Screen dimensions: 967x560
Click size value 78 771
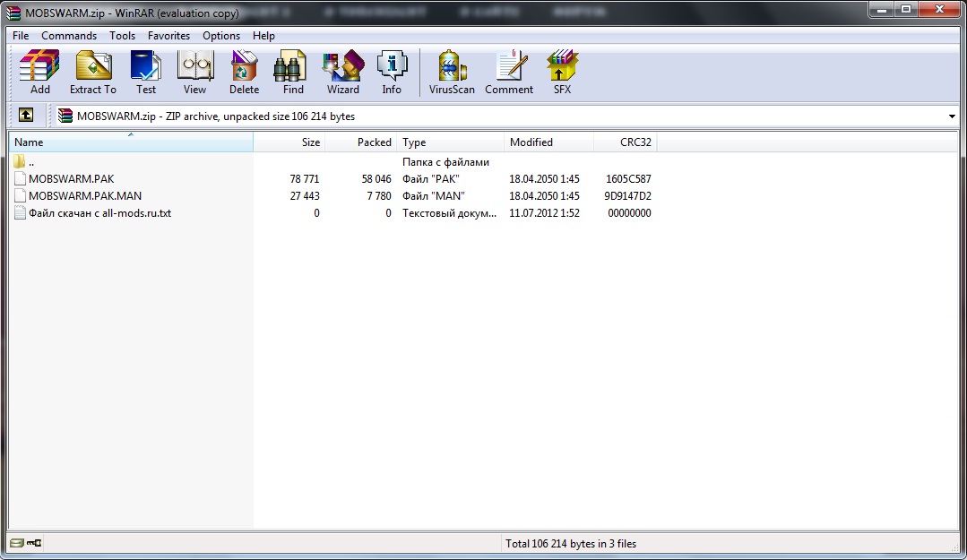305,179
